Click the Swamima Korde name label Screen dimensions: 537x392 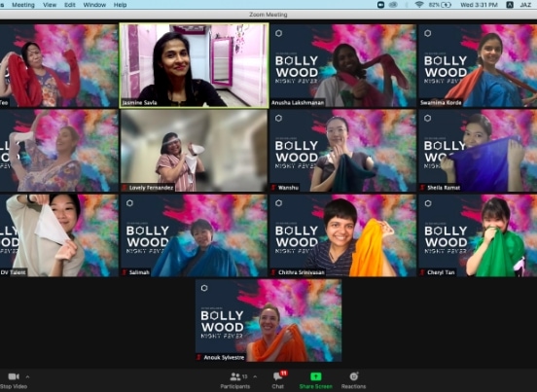tap(441, 103)
